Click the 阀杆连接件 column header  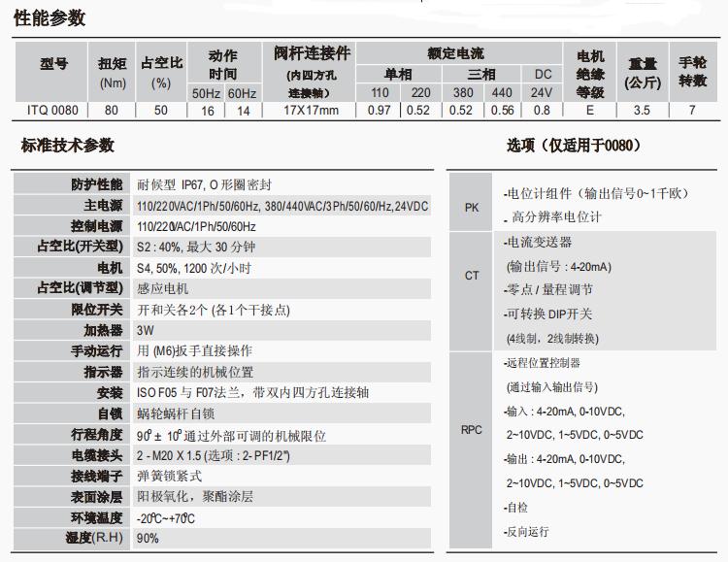click(312, 72)
